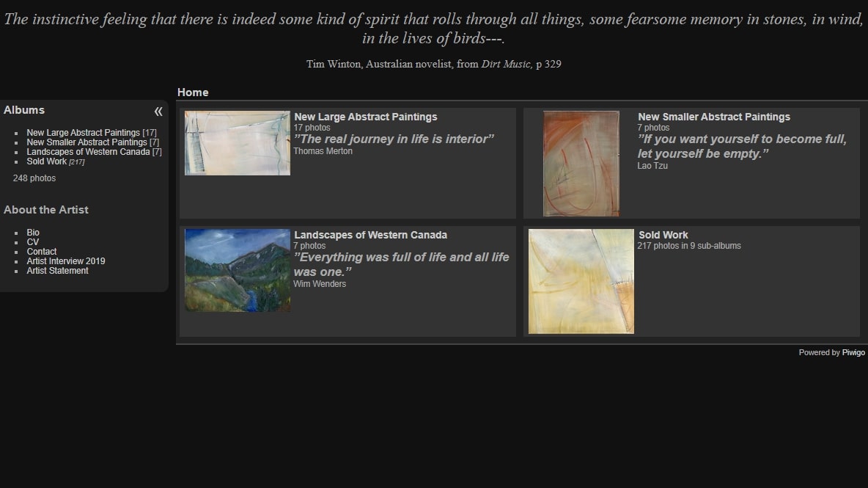Open New Smaller Abstract Paintings thumbnail
This screenshot has width=868, height=488.
(x=581, y=164)
